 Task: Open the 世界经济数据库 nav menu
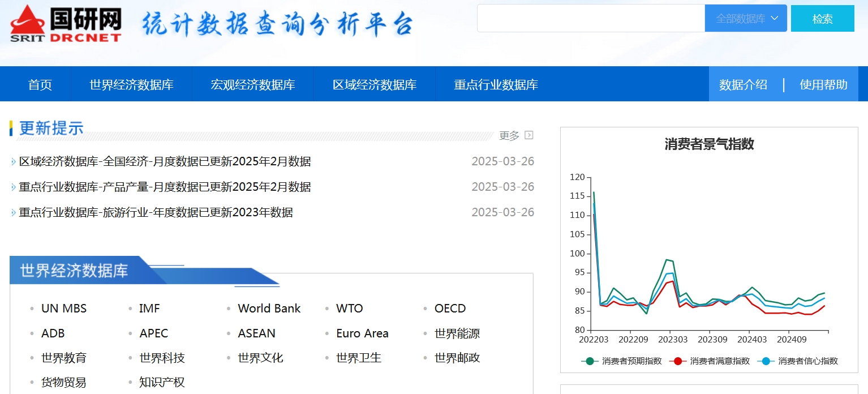[x=131, y=85]
